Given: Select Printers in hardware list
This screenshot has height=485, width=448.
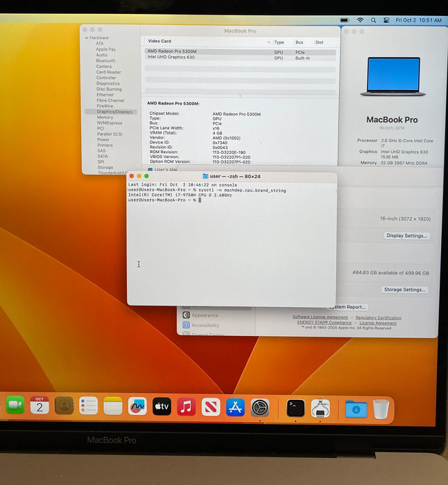Looking at the screenshot, I should point(105,145).
